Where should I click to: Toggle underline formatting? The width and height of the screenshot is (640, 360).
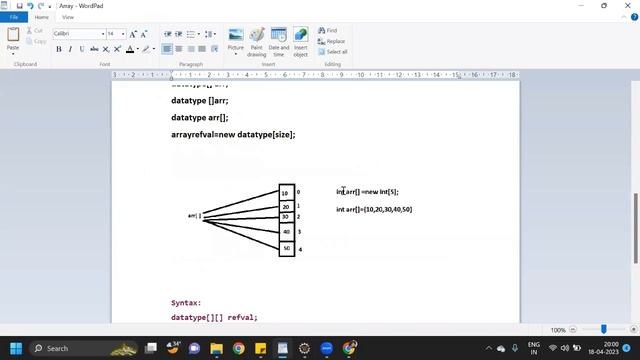tap(82, 49)
